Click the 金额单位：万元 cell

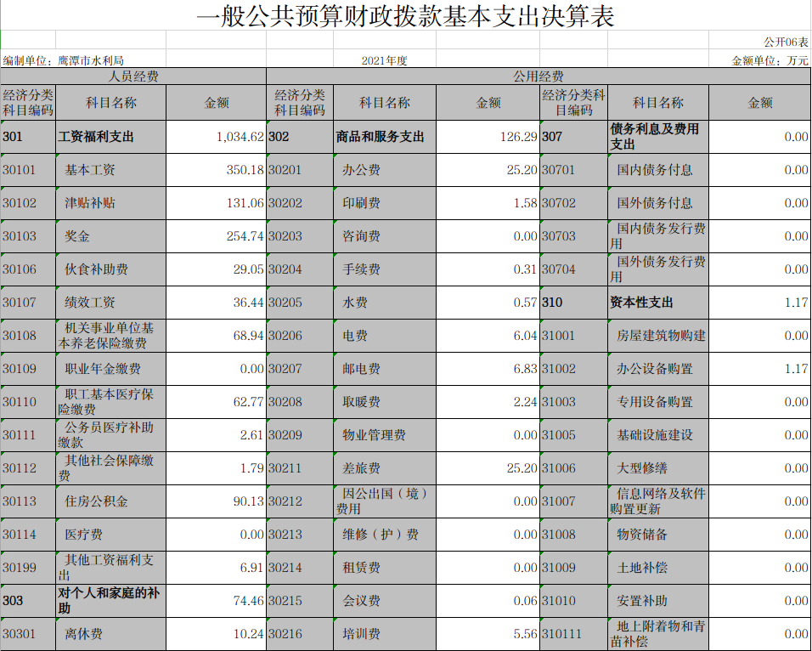coord(770,60)
